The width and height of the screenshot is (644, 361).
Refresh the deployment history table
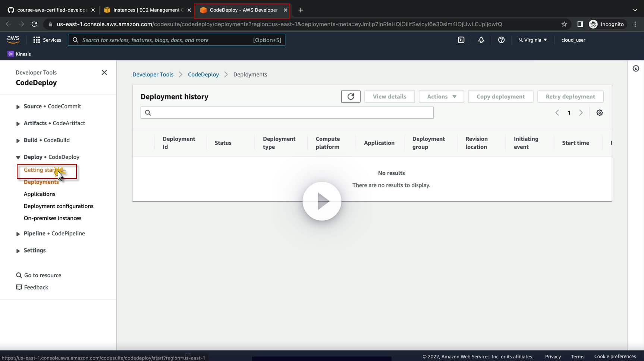click(351, 96)
